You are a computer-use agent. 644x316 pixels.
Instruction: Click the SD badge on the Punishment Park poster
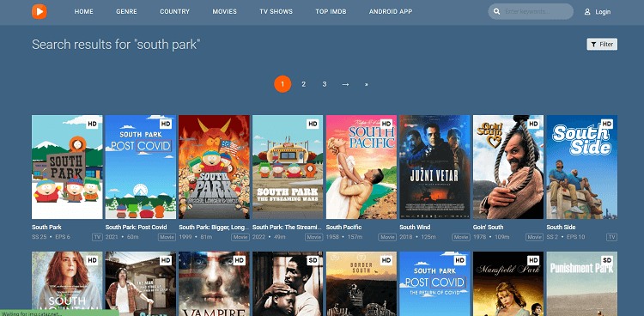(606, 260)
